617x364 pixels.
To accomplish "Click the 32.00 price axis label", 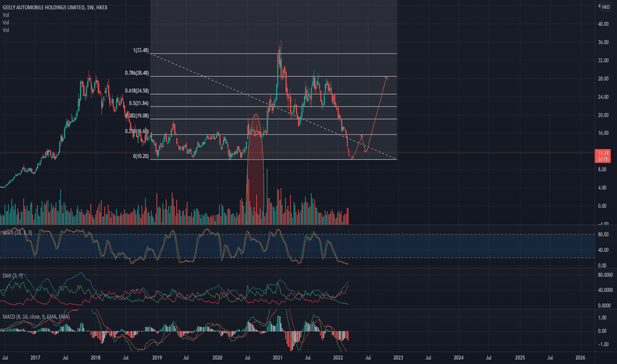I will (x=603, y=61).
